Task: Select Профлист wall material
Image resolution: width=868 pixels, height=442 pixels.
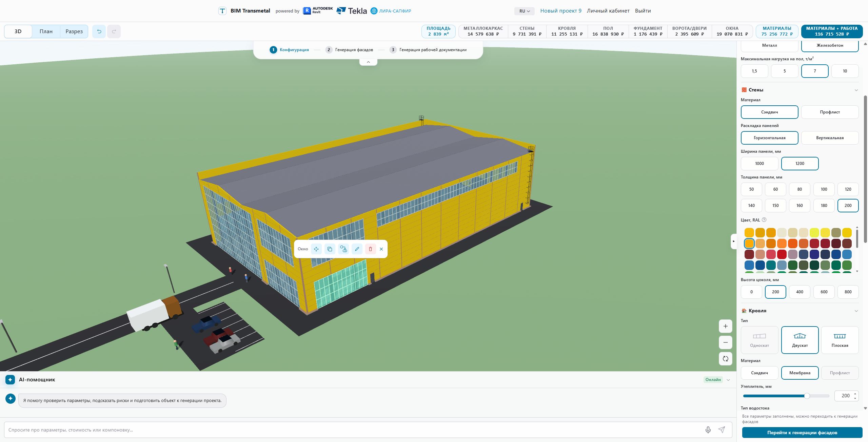Action: pos(830,112)
